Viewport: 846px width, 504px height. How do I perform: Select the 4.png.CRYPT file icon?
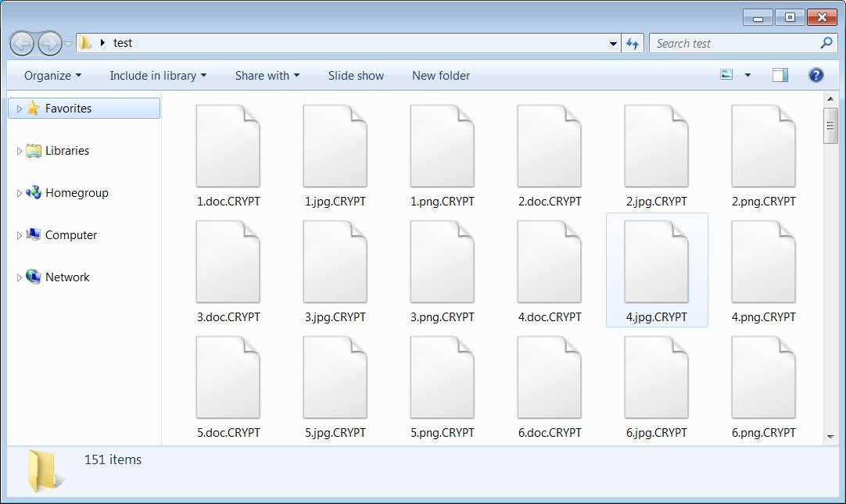(x=763, y=262)
